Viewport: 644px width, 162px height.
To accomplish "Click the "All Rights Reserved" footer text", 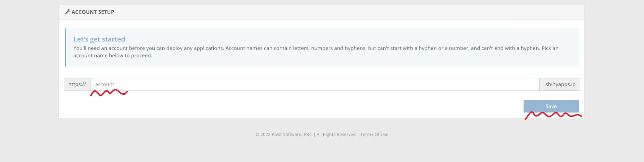I will pos(336,135).
